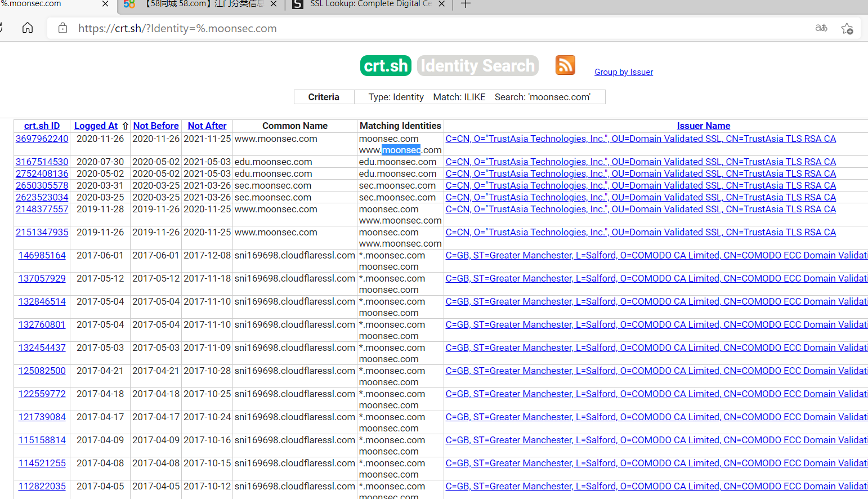Open COMODO issuer link in row 125082500

click(656, 371)
